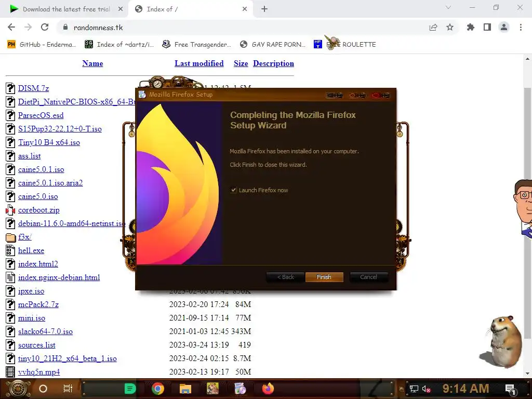Open the muted volume tray icon

click(426, 389)
